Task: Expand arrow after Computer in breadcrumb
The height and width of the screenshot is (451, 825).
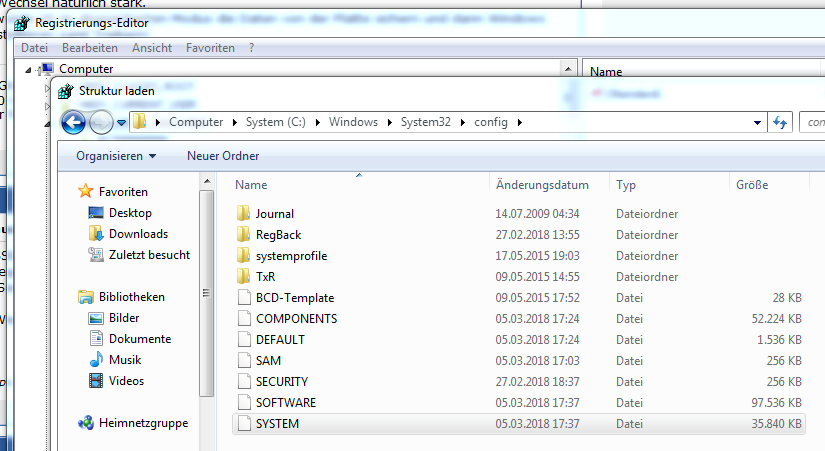Action: pyautogui.click(x=235, y=123)
